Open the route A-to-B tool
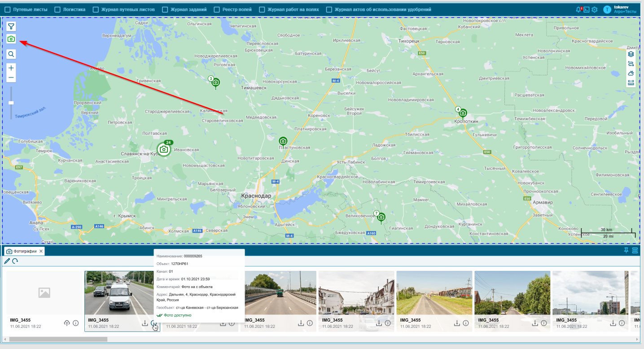Screen dimensions: 644x349 click(631, 64)
